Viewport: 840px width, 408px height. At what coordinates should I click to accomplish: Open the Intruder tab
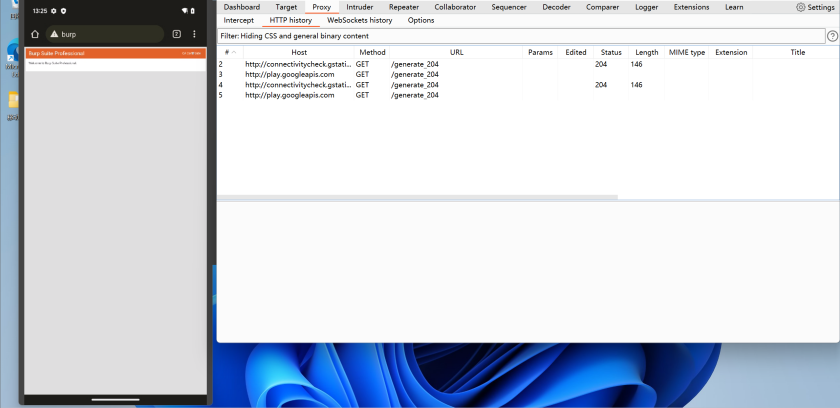(x=359, y=7)
